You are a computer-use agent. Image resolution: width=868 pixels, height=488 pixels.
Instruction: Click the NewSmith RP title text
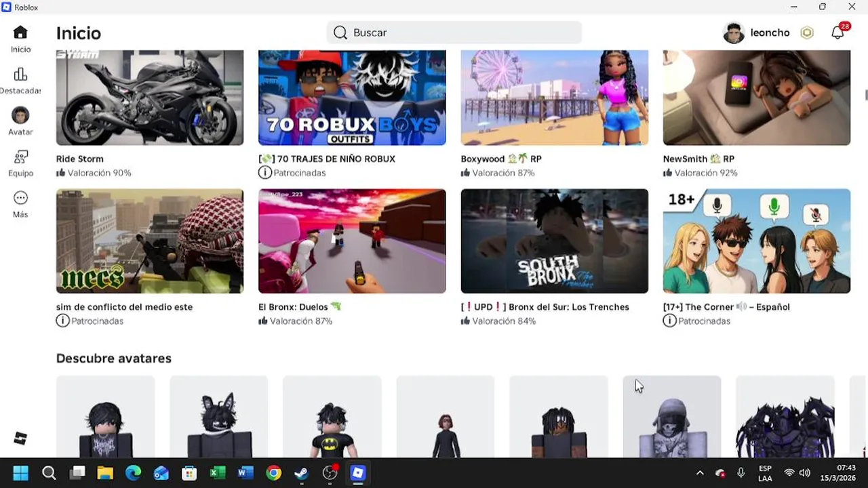pos(698,159)
